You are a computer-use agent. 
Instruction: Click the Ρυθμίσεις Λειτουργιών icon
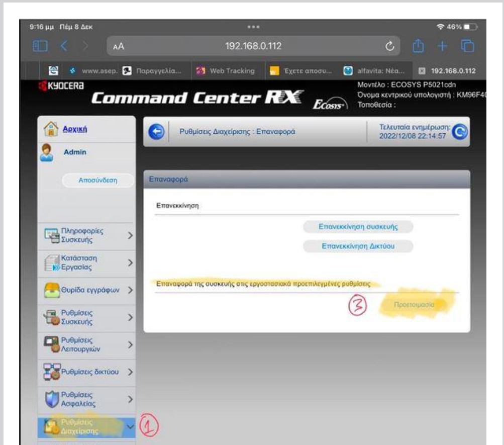point(52,344)
